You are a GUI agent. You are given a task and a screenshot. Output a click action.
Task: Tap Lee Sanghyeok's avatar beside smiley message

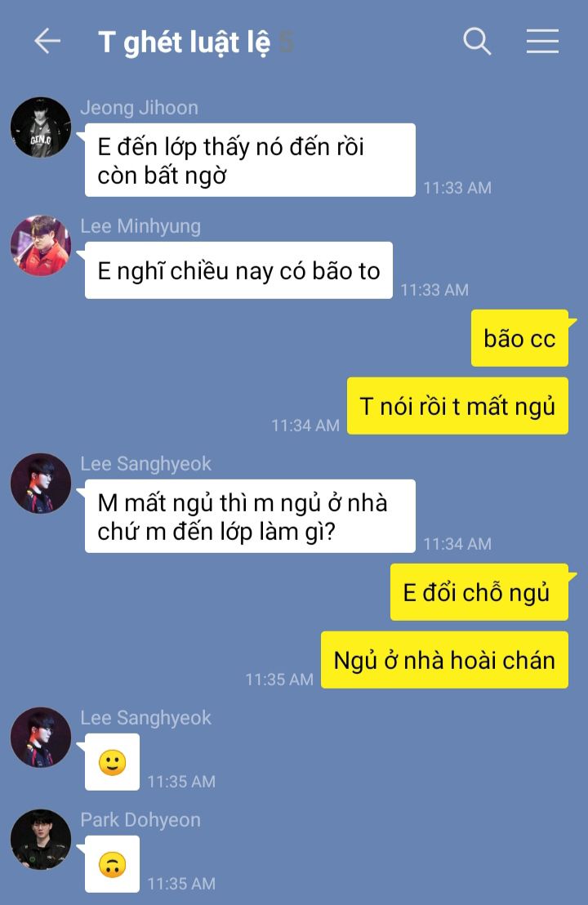click(x=41, y=737)
